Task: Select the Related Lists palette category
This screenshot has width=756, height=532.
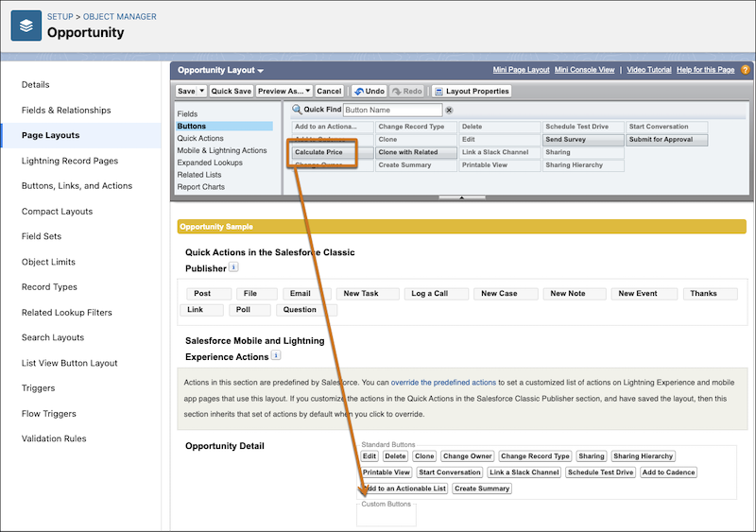Action: [x=199, y=175]
